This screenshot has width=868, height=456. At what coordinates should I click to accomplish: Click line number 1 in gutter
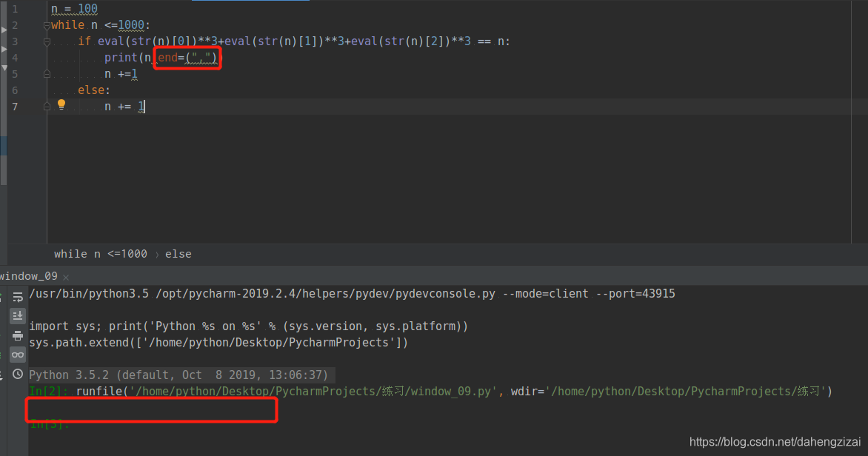click(15, 9)
